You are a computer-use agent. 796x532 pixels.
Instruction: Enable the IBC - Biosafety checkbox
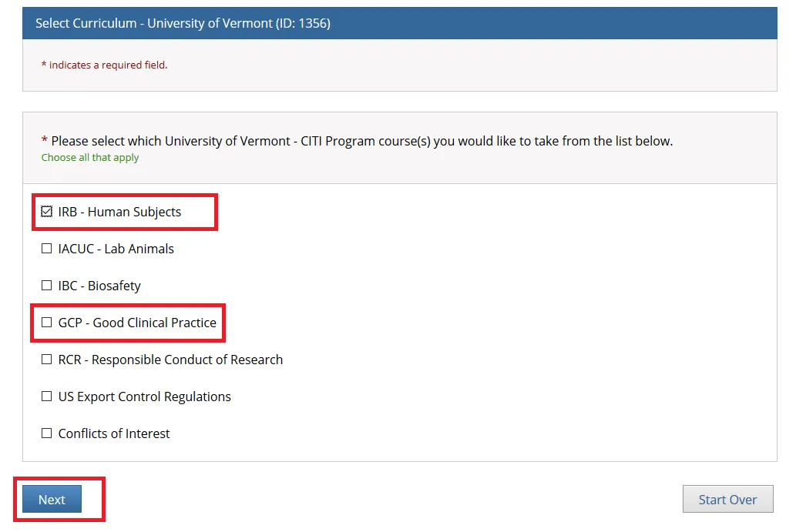(47, 286)
